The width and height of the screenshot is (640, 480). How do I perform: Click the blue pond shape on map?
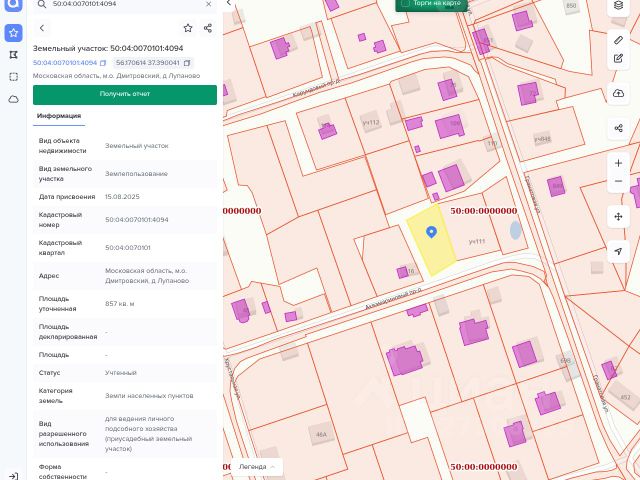tap(516, 230)
